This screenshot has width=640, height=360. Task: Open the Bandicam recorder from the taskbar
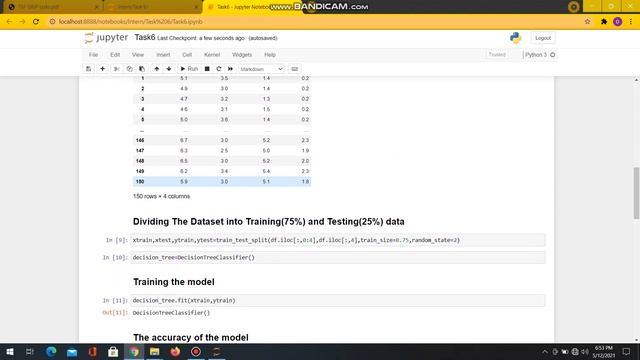pos(196,351)
